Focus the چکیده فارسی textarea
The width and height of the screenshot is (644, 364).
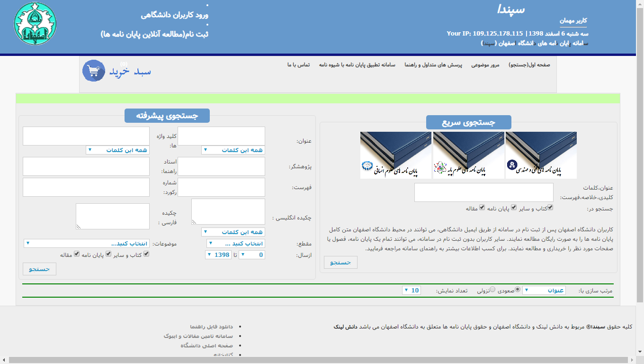pos(113,216)
